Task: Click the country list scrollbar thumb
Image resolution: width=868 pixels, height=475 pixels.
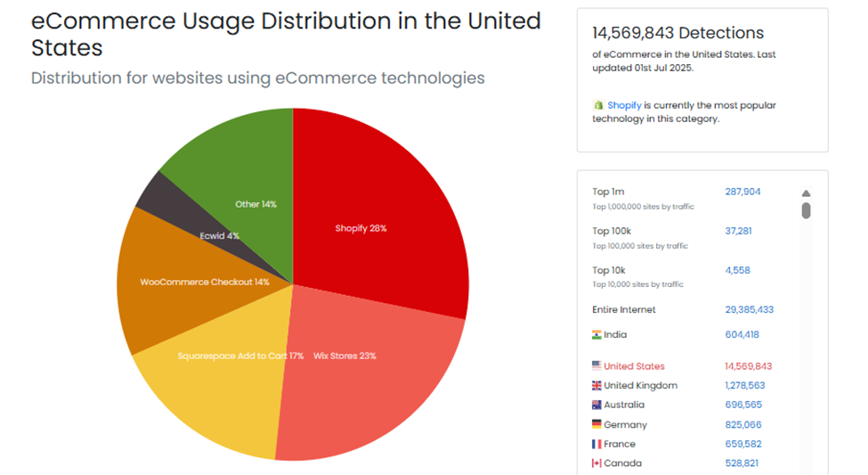Action: (806, 210)
